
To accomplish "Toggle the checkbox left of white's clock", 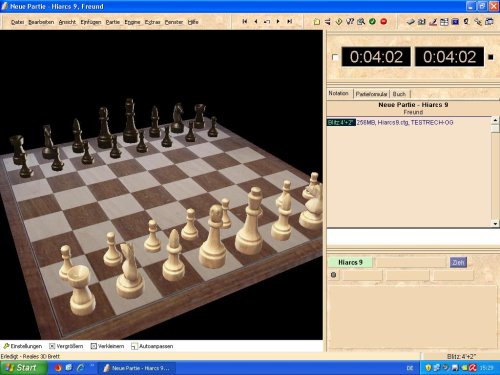I will tap(335, 57).
